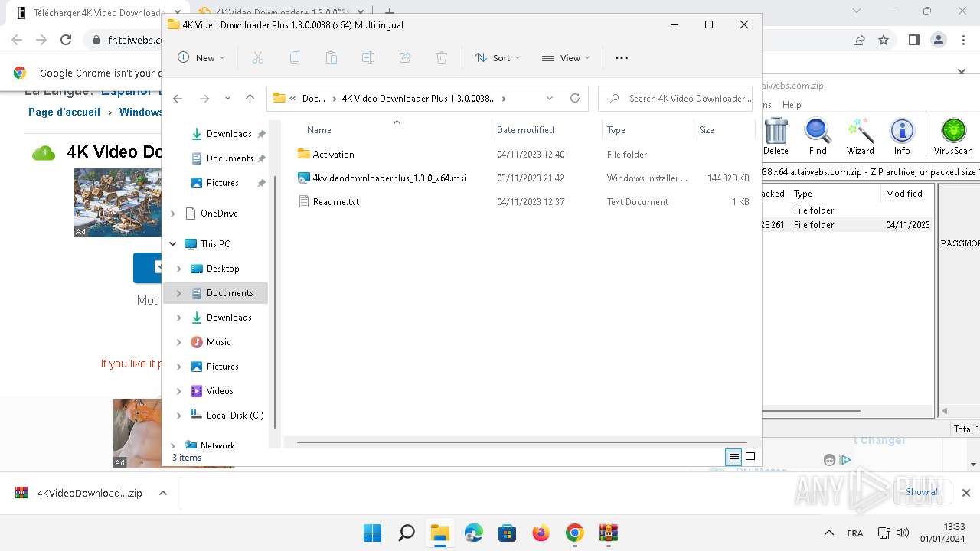
Task: Open a new Chrome tab
Action: coord(390,12)
